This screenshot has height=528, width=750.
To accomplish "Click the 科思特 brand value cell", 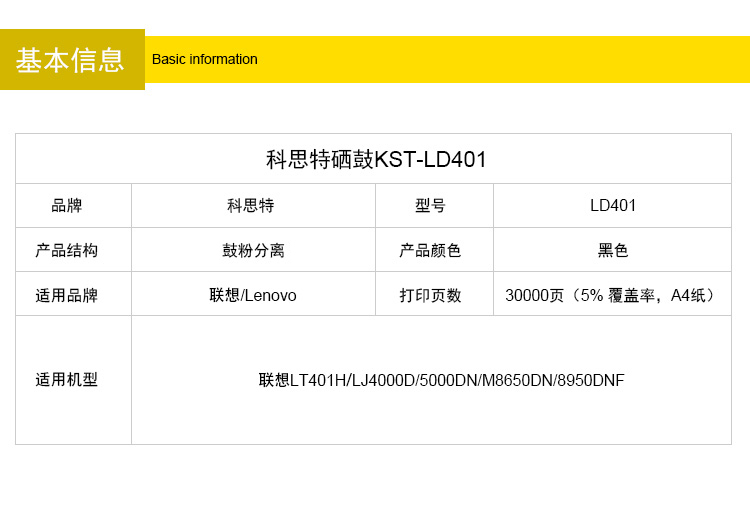I will [251, 206].
